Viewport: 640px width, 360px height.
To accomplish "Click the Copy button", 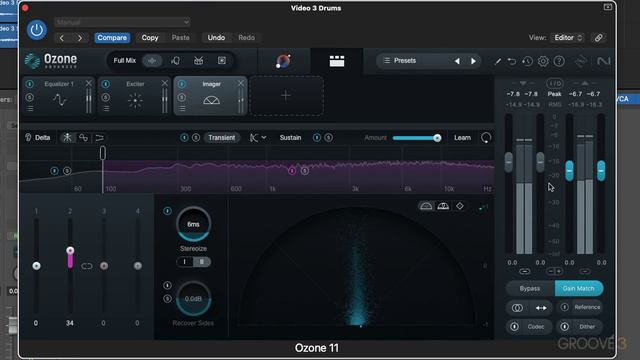I will pyautogui.click(x=150, y=38).
